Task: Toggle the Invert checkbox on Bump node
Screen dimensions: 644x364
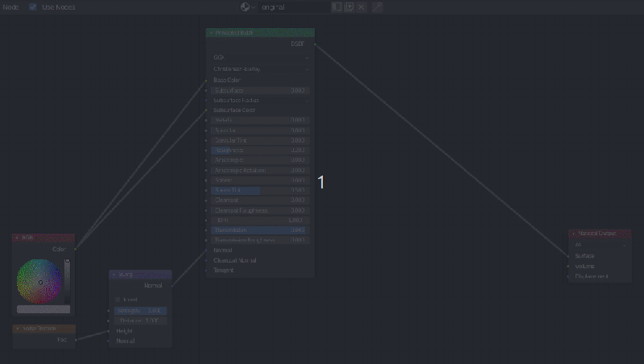Action: click(118, 300)
